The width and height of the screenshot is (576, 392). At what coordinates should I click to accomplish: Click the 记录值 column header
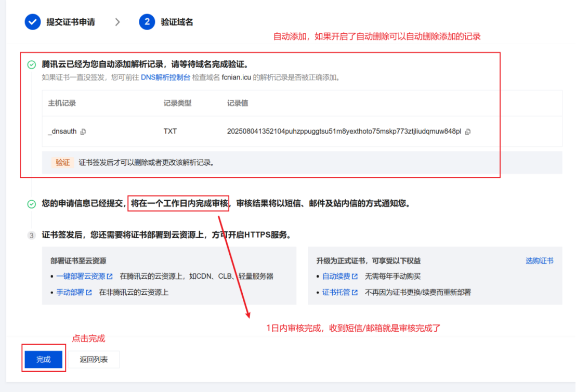[237, 103]
